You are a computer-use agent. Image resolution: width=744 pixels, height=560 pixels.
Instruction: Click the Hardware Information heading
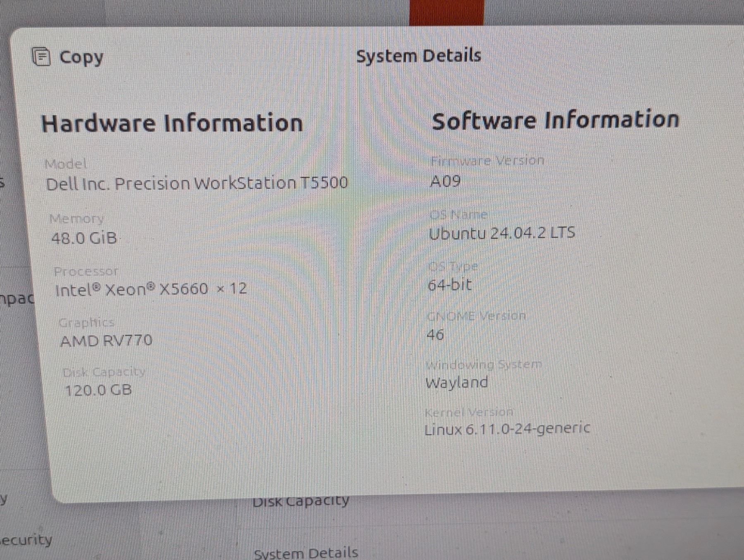(172, 123)
